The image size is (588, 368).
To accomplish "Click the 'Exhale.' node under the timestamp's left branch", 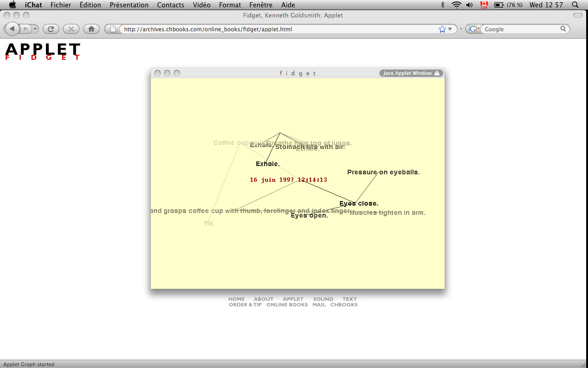I will click(268, 164).
